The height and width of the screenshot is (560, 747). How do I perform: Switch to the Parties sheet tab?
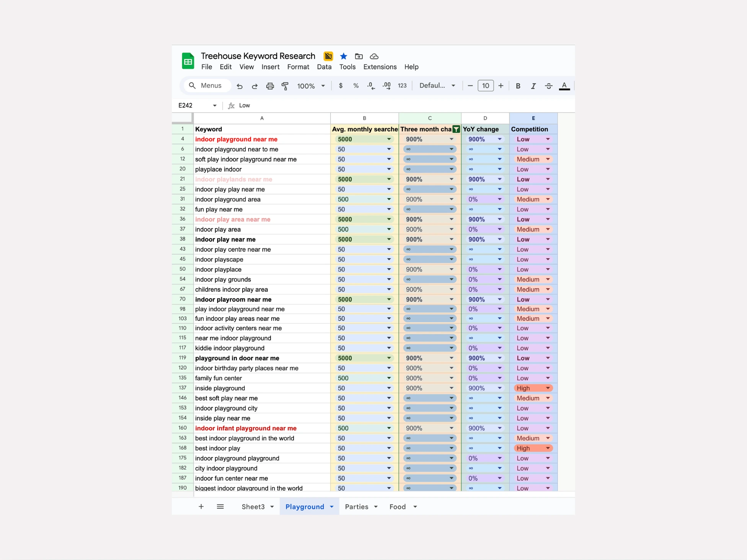(x=357, y=506)
